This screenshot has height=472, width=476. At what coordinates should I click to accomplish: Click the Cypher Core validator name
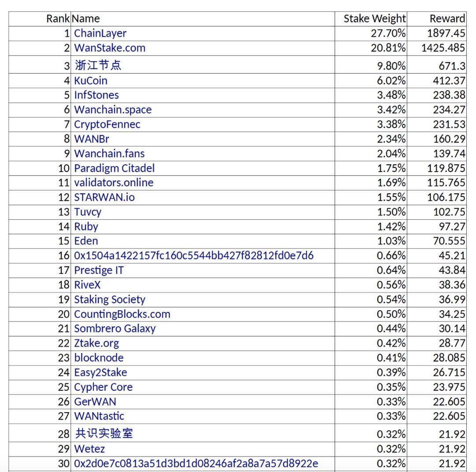click(x=103, y=387)
